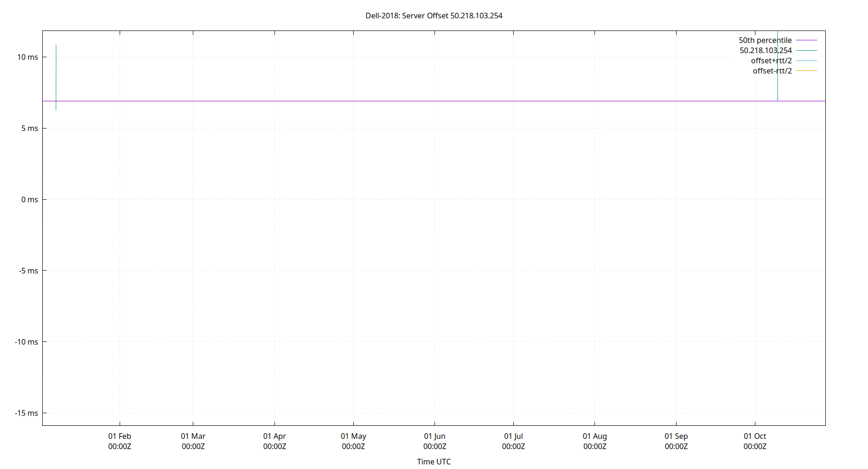Select the 50th percentile legend entry
Image resolution: width=868 pixels, height=469 pixels.
765,40
